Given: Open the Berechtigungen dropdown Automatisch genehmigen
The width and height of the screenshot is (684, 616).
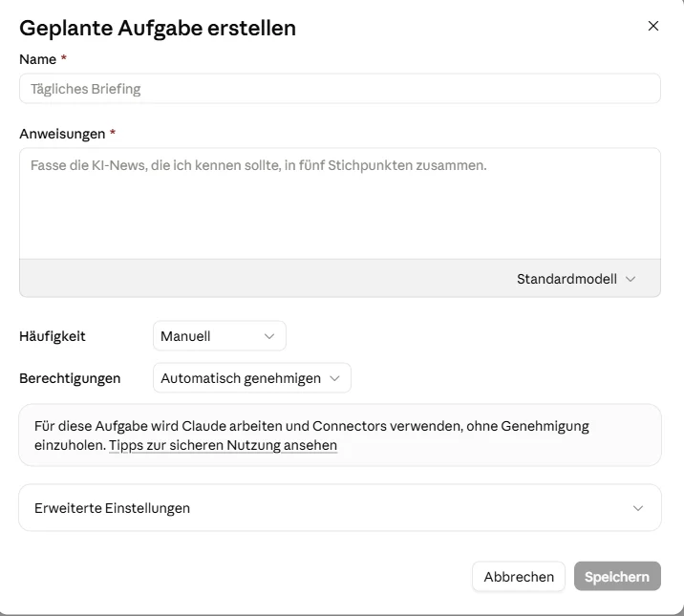Looking at the screenshot, I should click(251, 378).
